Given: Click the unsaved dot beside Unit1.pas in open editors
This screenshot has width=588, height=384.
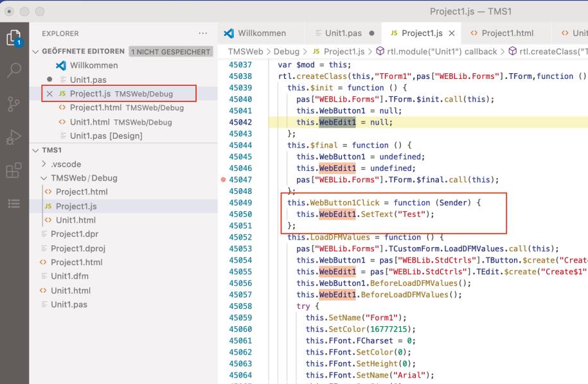Looking at the screenshot, I should point(49,80).
